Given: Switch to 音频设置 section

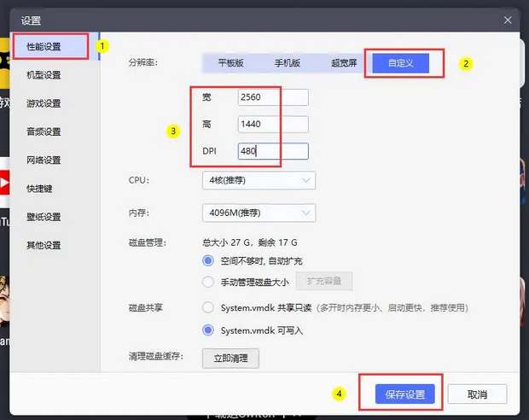Looking at the screenshot, I should click(44, 131).
